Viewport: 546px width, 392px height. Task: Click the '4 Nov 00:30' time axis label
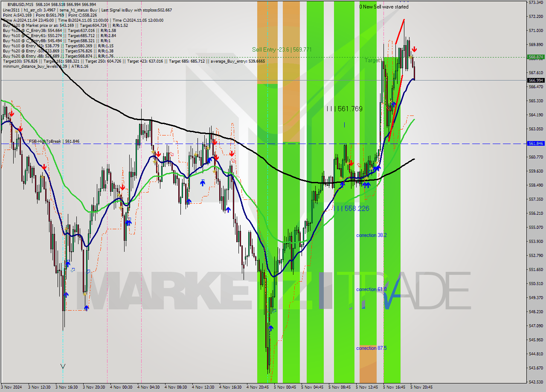click(x=121, y=387)
